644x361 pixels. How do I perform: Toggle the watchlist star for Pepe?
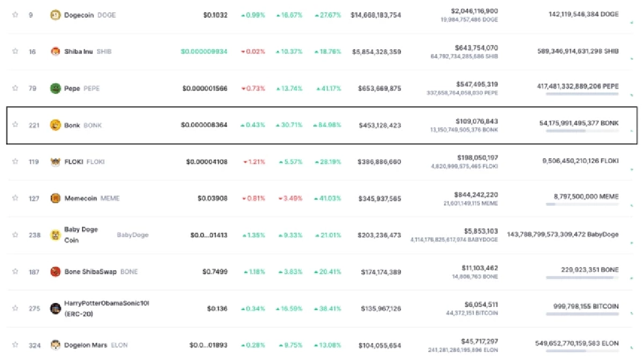(x=15, y=89)
